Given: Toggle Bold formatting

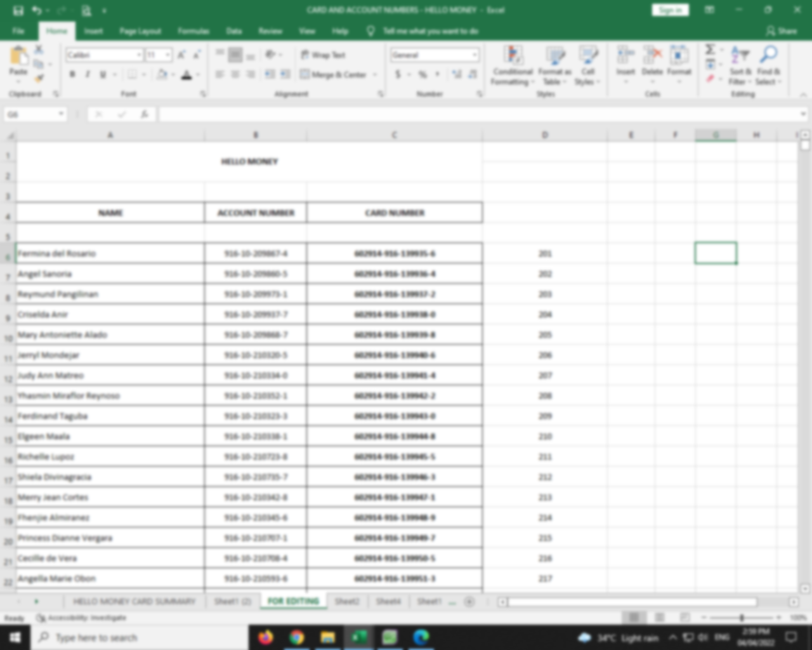Looking at the screenshot, I should [72, 75].
